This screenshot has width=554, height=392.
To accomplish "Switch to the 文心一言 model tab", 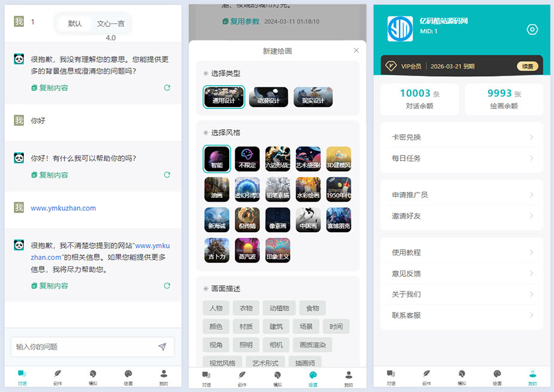I will click(x=111, y=24).
